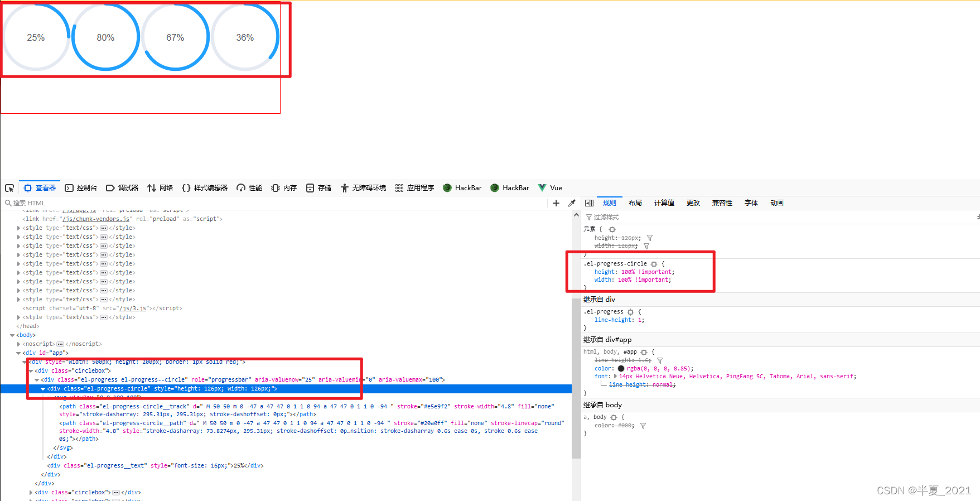
Task: Open the 样式编辑器 style editor tab
Action: click(205, 188)
